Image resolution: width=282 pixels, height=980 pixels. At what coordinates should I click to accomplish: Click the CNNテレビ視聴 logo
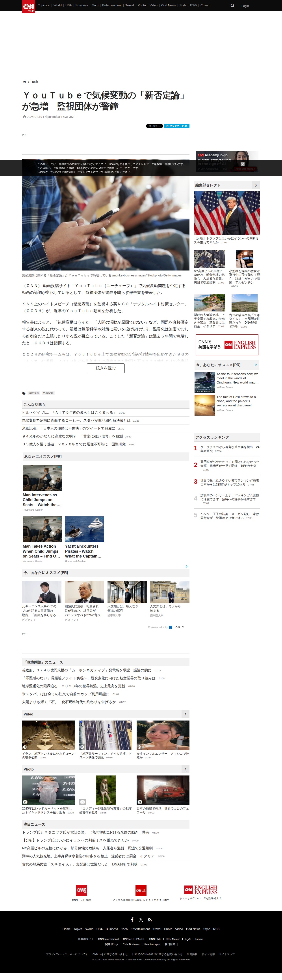click(x=82, y=891)
